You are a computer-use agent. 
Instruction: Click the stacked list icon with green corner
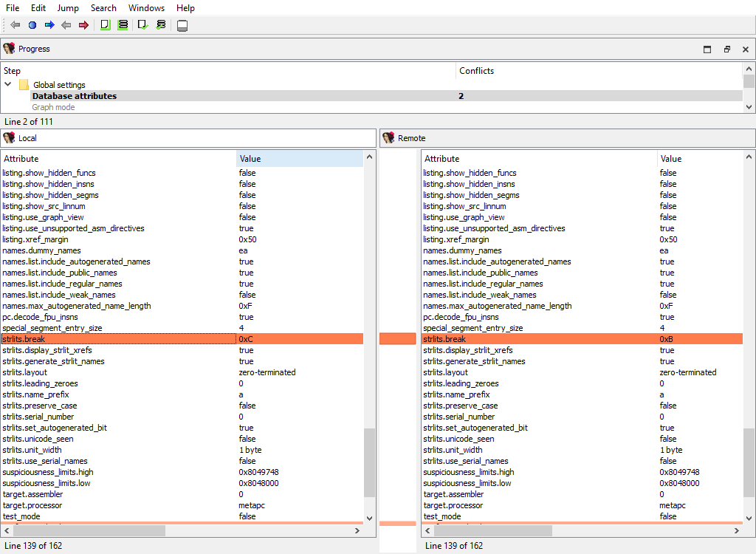[123, 25]
